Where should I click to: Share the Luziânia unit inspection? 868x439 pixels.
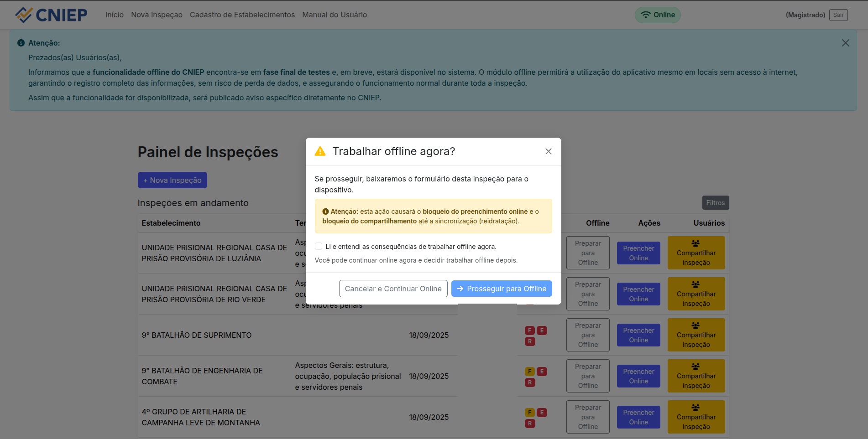pos(696,253)
